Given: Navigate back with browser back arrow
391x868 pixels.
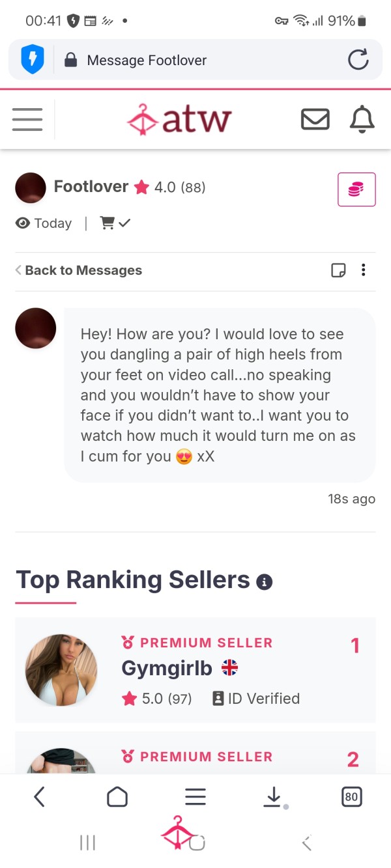Looking at the screenshot, I should coord(39,796).
